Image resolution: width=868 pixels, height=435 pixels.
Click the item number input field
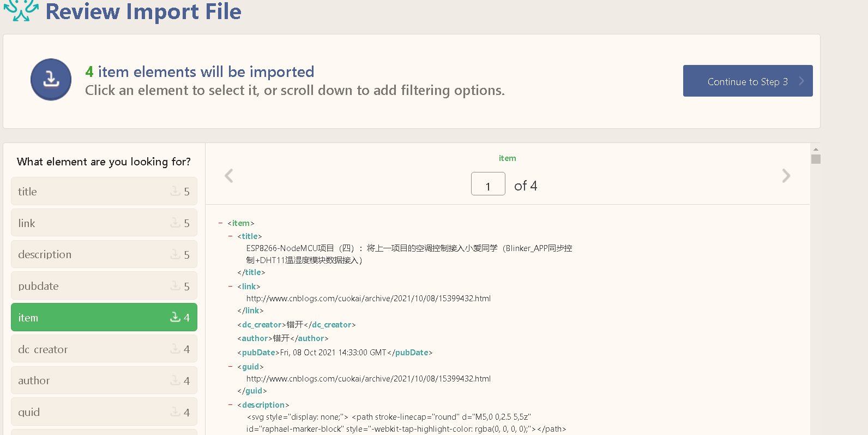point(488,184)
